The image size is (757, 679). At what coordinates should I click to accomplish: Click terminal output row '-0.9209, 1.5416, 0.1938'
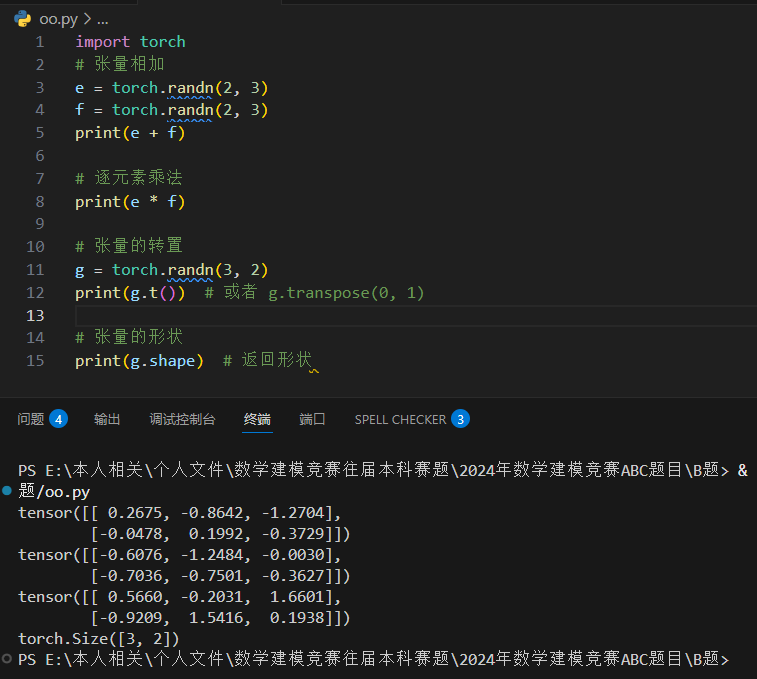pos(220,618)
